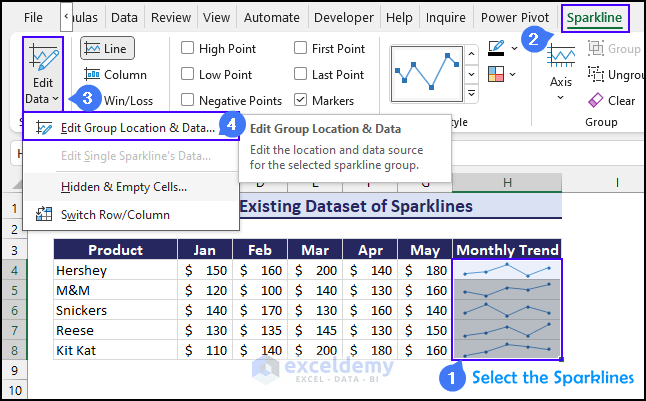Switch to Column sparkline type

pos(114,74)
